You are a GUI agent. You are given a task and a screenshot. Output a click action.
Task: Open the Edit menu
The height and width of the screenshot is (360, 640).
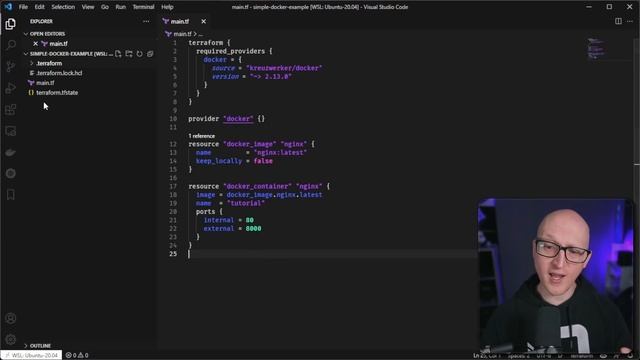click(x=40, y=7)
